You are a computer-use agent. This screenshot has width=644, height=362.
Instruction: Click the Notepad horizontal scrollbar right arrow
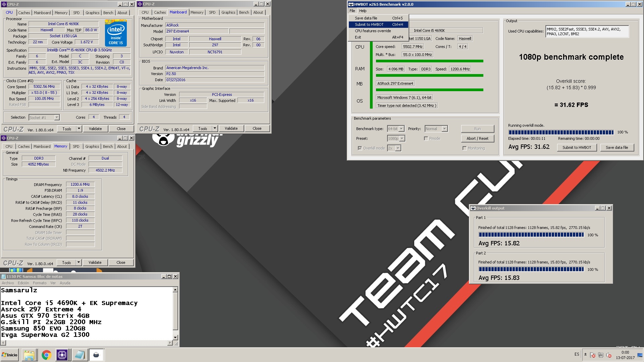170,343
